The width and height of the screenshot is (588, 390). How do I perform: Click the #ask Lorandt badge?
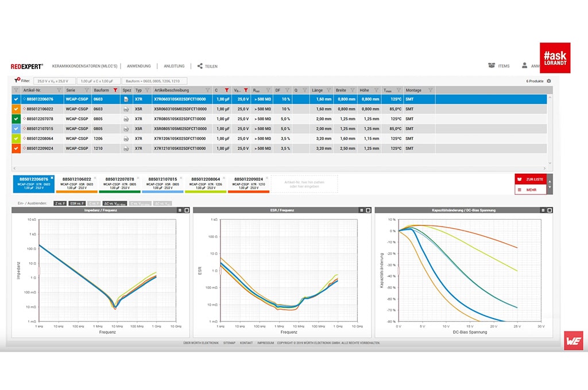[x=555, y=58]
